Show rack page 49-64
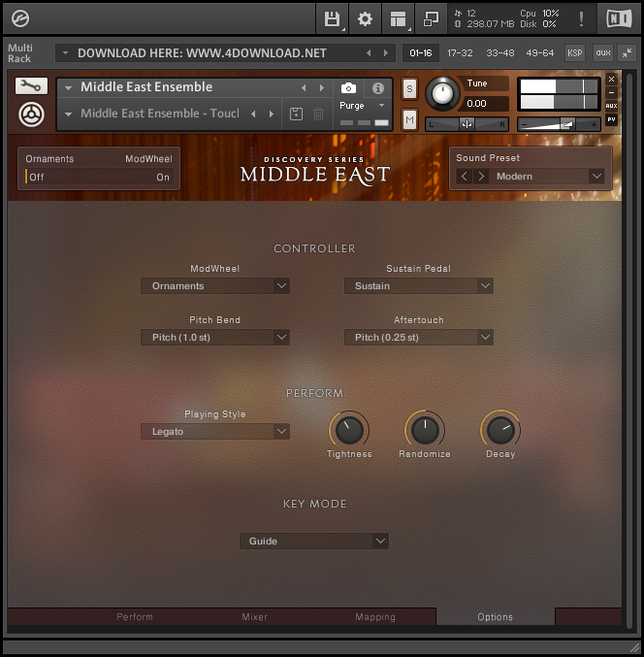The height and width of the screenshot is (657, 644). (x=539, y=53)
